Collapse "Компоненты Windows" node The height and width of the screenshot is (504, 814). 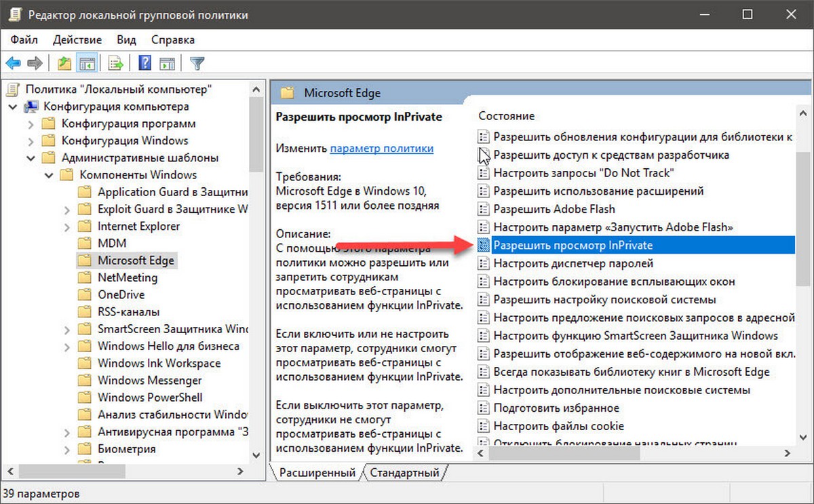(48, 175)
